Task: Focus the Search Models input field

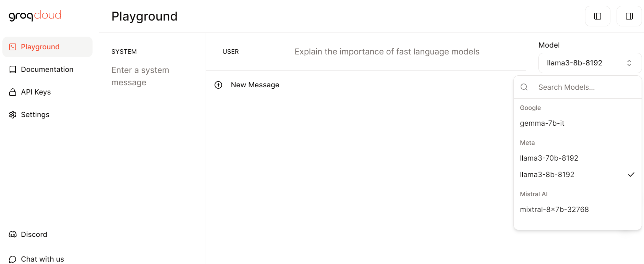Action: point(583,87)
